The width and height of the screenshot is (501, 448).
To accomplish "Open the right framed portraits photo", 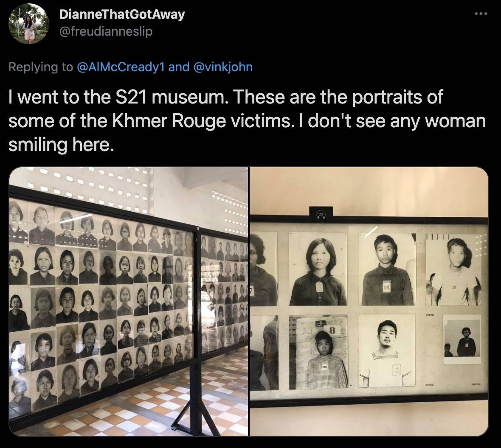I will click(x=369, y=302).
